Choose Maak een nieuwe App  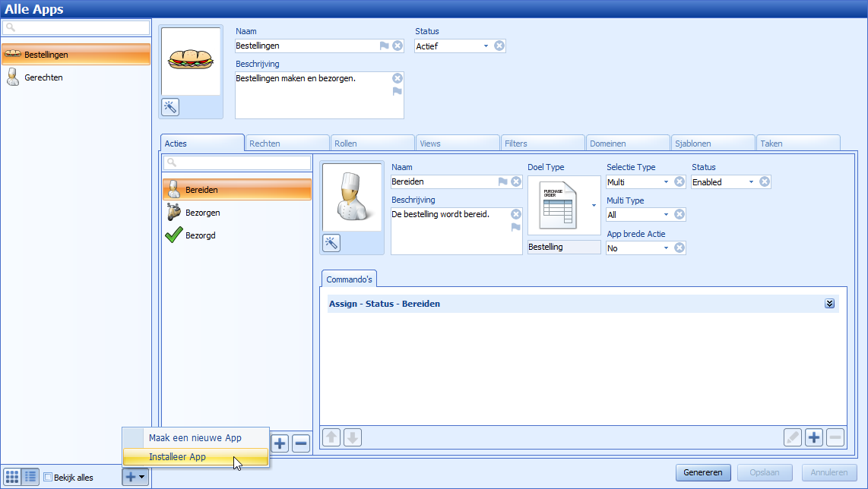click(x=195, y=437)
